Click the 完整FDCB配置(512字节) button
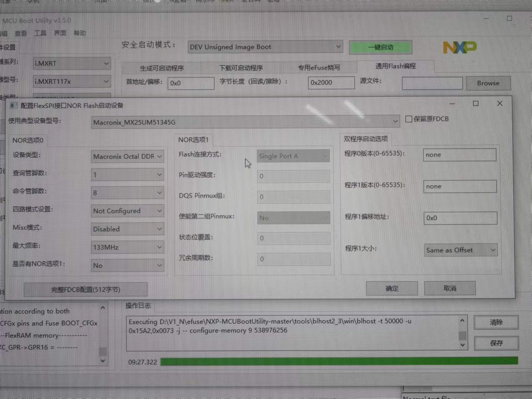Viewport: 532px width, 399px height. point(86,289)
